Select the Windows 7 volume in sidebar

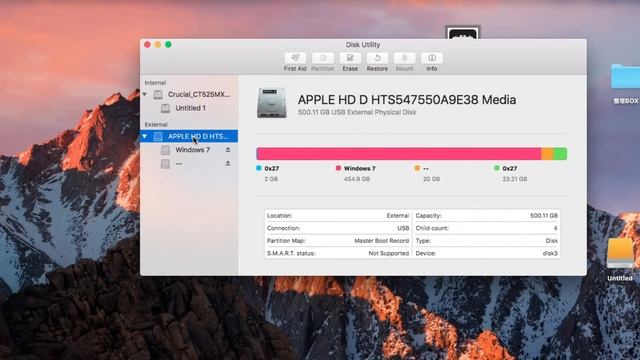(189, 150)
